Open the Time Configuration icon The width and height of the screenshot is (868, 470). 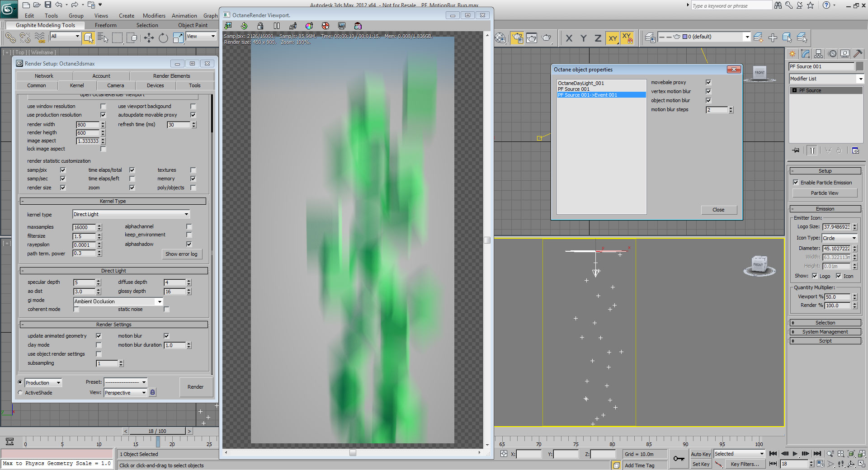point(821,464)
